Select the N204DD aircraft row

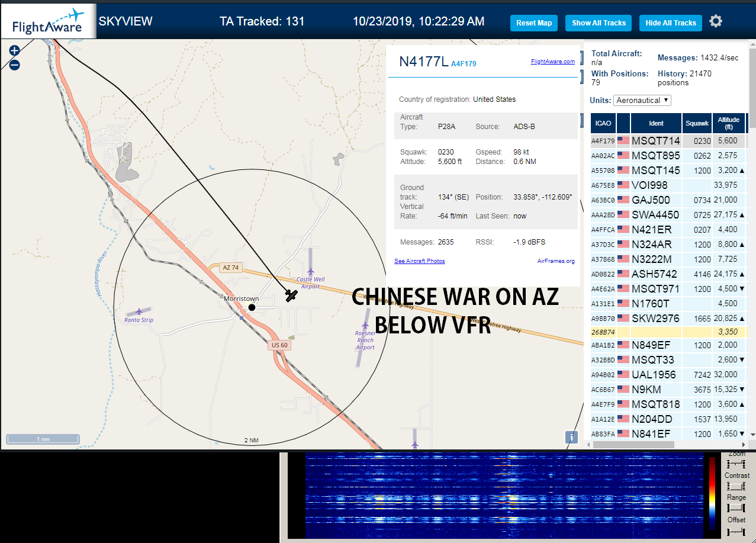668,419
